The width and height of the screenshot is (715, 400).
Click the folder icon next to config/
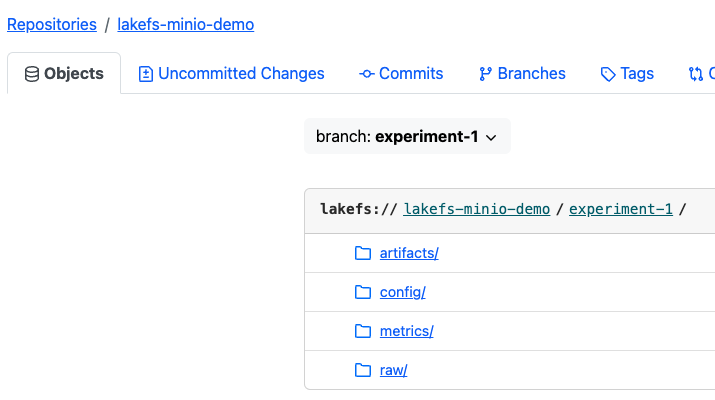click(363, 292)
